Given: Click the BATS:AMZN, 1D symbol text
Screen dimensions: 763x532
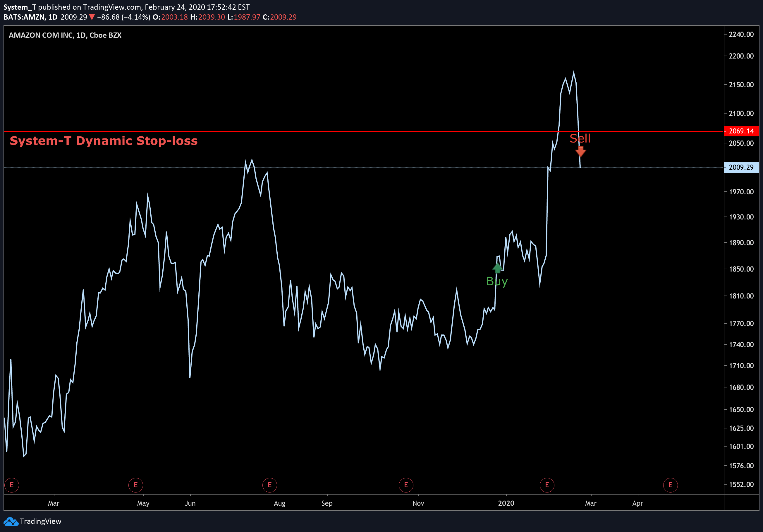Looking at the screenshot, I should click(x=31, y=17).
